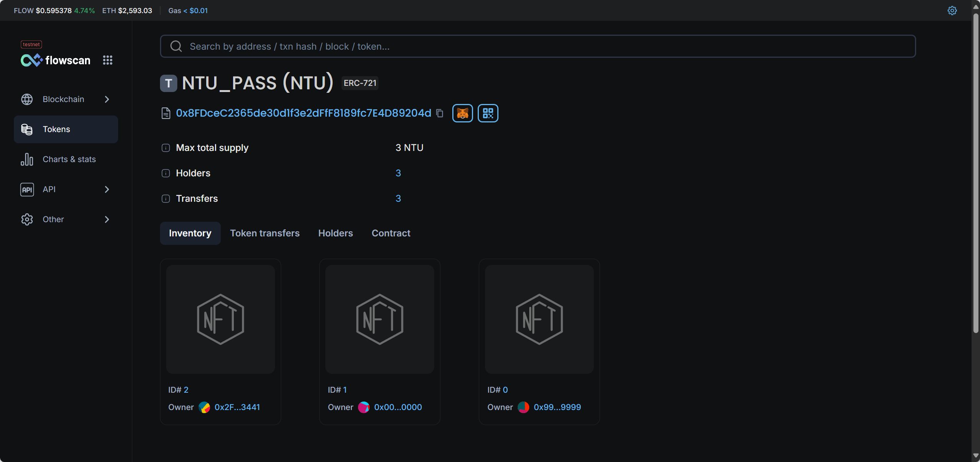Screen dimensions: 980x462
Task: Click the ETH price $2,593.03
Action: pos(135,10)
